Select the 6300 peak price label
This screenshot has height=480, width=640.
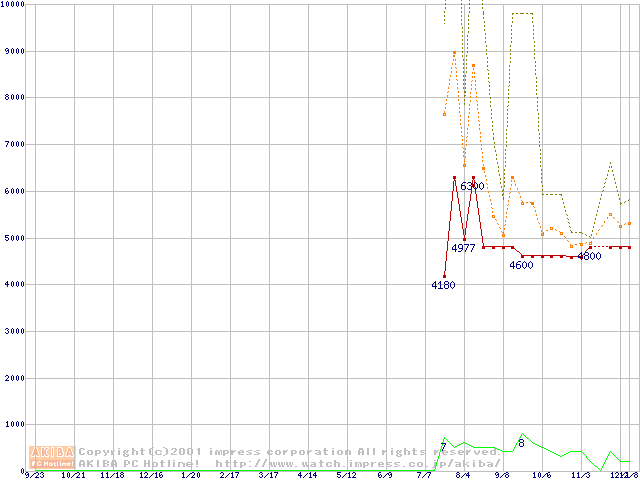coord(472,187)
